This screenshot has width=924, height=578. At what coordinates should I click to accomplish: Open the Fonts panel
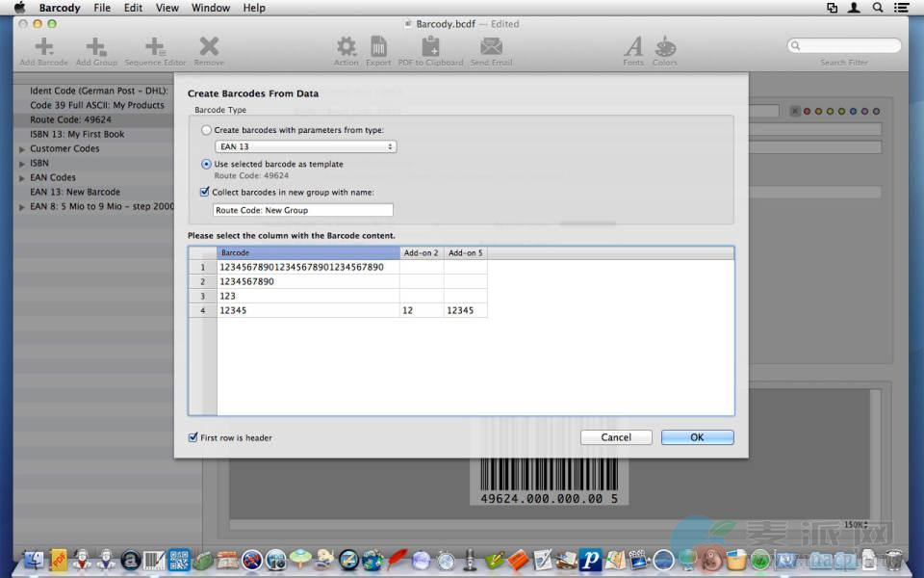tap(633, 47)
